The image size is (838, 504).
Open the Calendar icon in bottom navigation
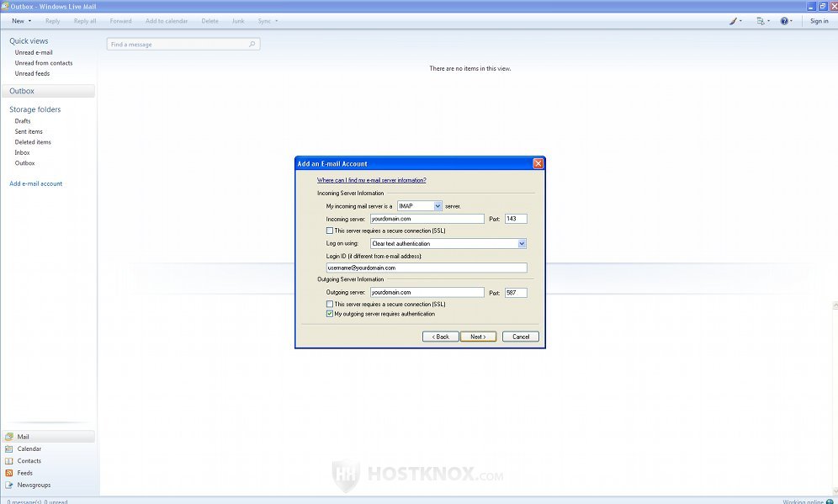9,449
